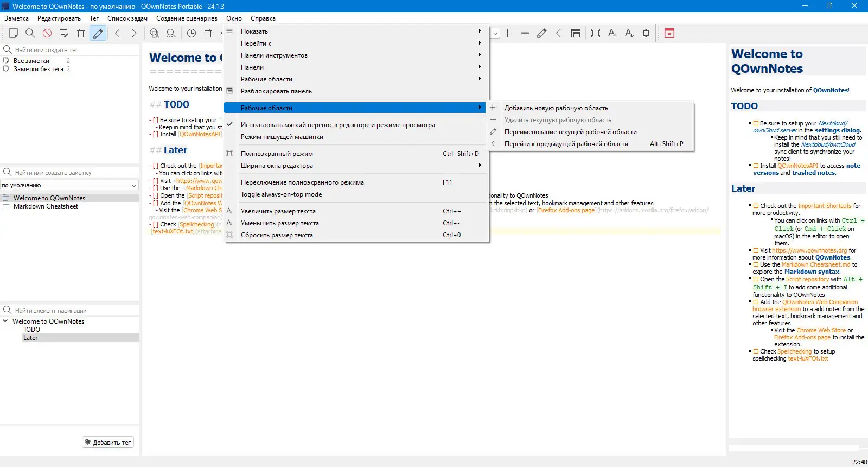Viewport: 868px width, 467px height.
Task: Expand the 'Перейти к' submenu
Action: [356, 43]
